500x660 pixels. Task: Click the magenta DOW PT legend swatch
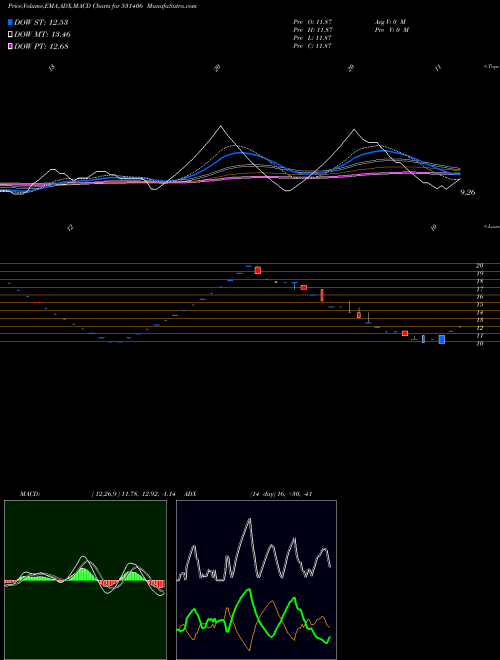(x=11, y=46)
